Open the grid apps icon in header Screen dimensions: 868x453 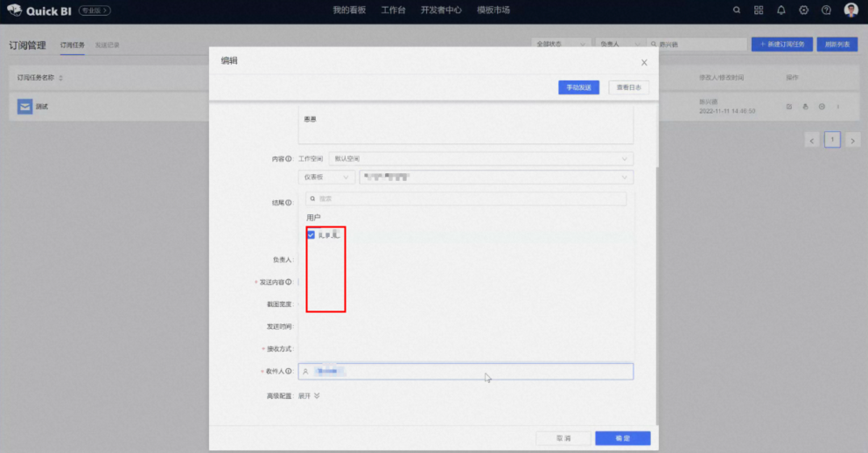click(759, 10)
